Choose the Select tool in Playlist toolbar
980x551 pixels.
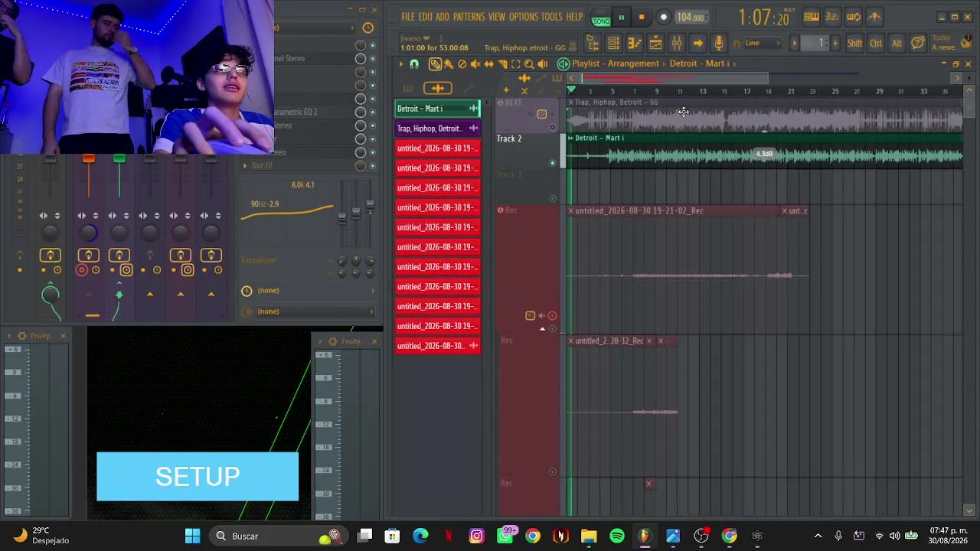pos(515,64)
